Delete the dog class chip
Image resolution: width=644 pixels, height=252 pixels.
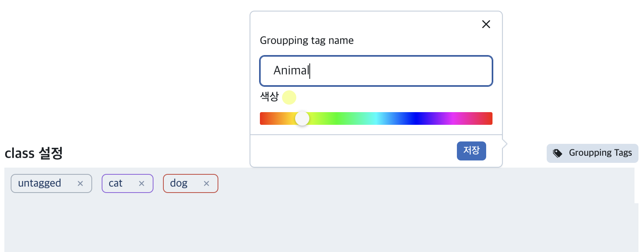pos(206,183)
